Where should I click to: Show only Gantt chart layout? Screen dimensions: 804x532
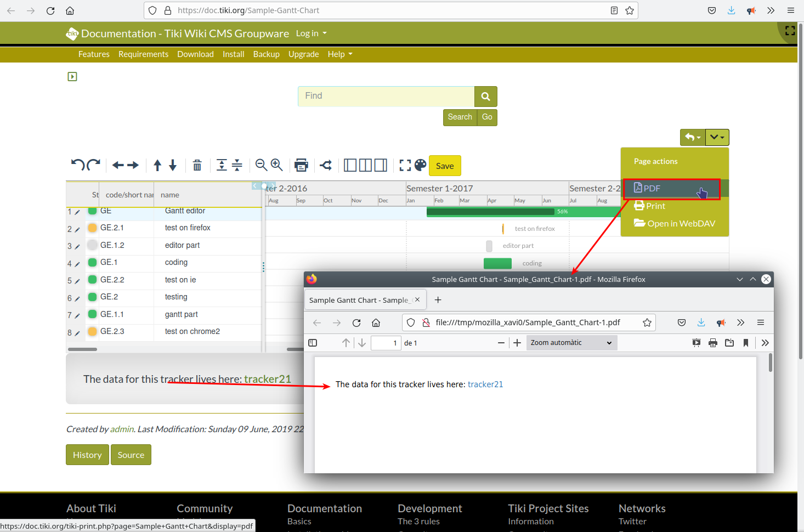click(x=381, y=165)
